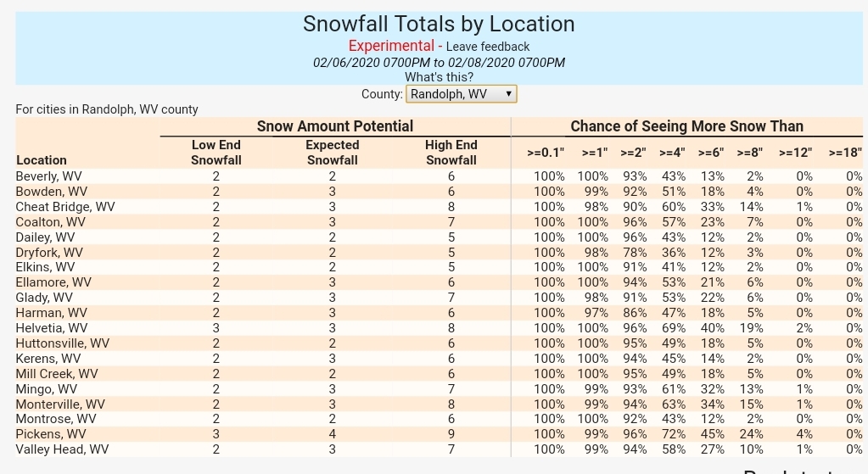Select the Valley Head, WV location
Screen dimensions: 868x474
tap(62, 449)
